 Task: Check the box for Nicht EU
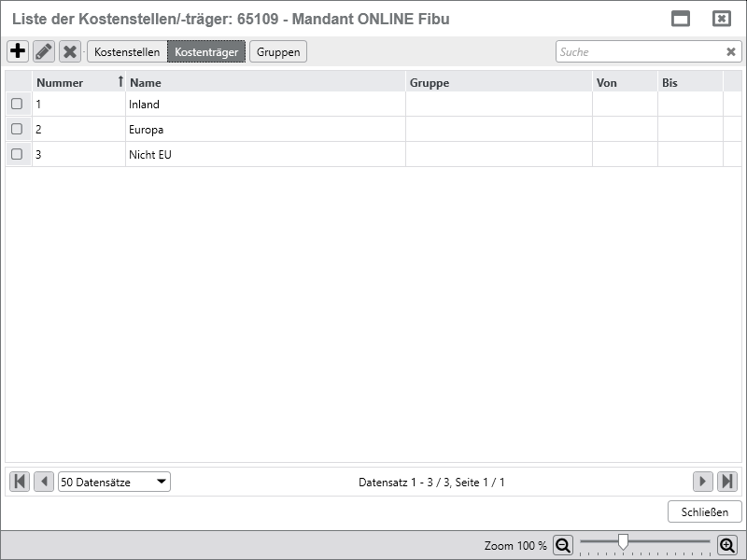tap(18, 155)
